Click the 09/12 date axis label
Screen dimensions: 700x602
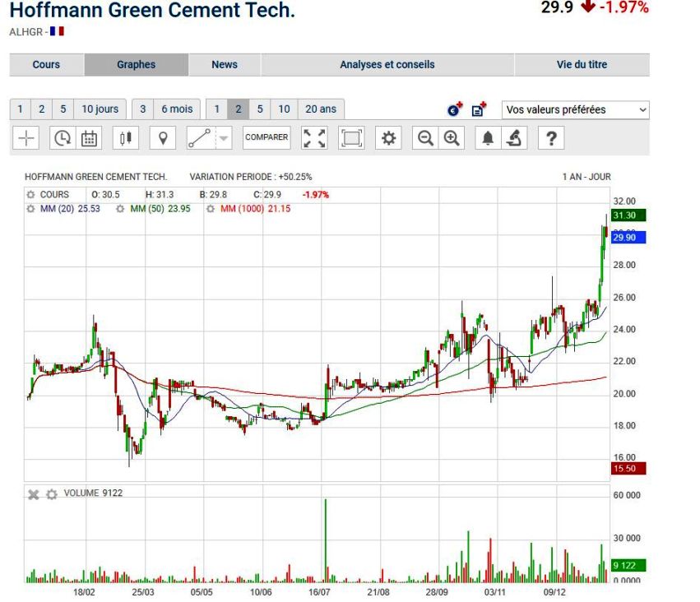click(x=554, y=592)
